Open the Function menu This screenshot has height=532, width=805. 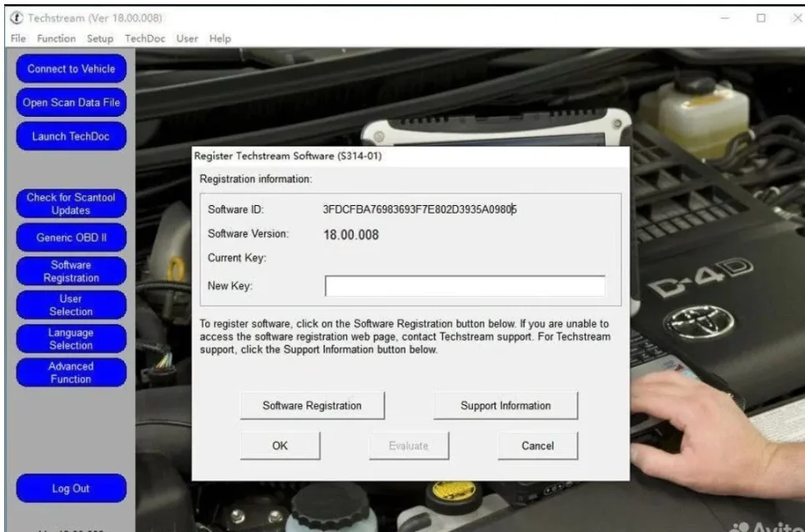click(56, 38)
